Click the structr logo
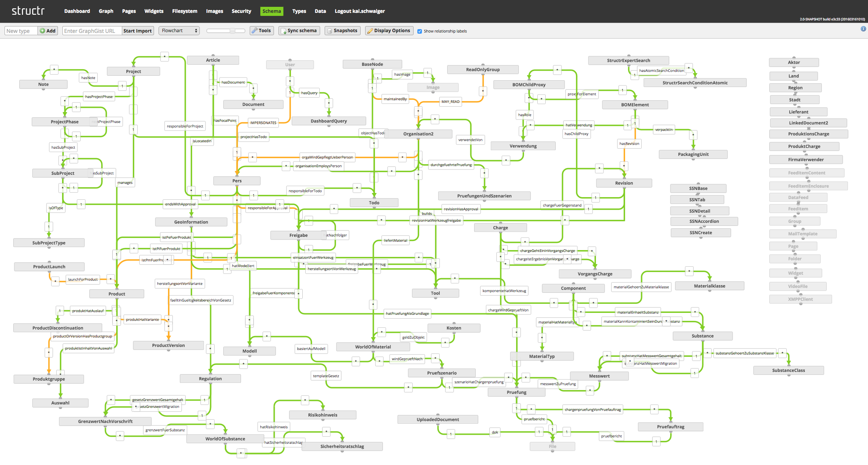Screen dimensions: 868x465 (28, 11)
